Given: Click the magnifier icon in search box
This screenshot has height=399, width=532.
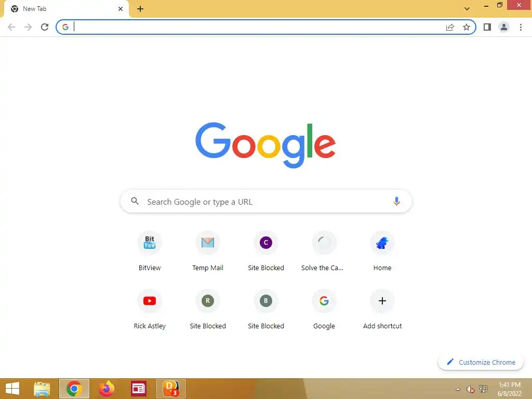Looking at the screenshot, I should (135, 201).
